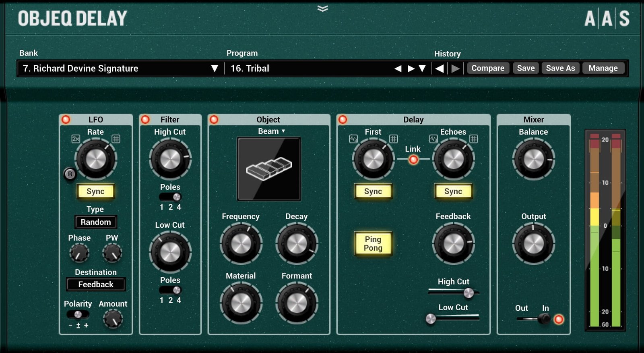Click the Compare button
Viewport: 644px width, 353px height.
coord(488,68)
